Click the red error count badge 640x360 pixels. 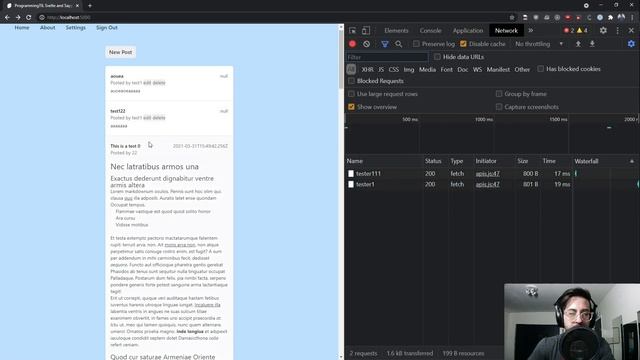click(x=569, y=31)
